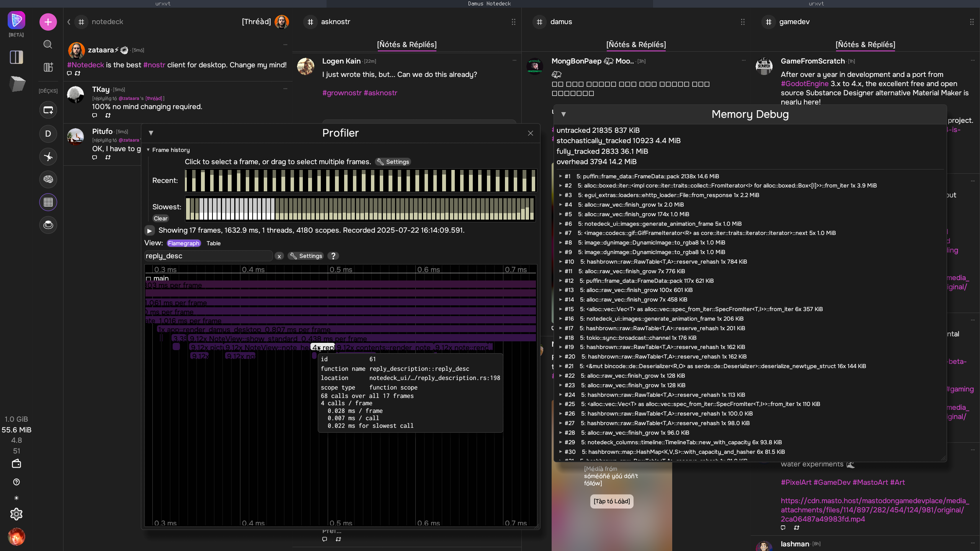Collapse the Profiler window triangle
Viewport: 980px width, 551px height.
(151, 133)
